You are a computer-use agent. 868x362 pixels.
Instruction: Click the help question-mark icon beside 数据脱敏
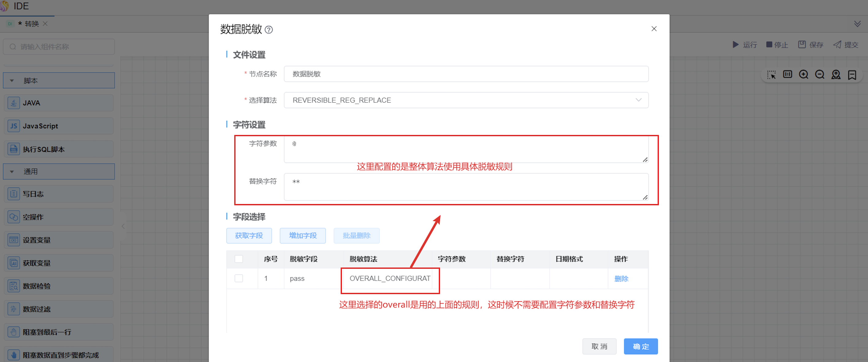[x=268, y=30]
